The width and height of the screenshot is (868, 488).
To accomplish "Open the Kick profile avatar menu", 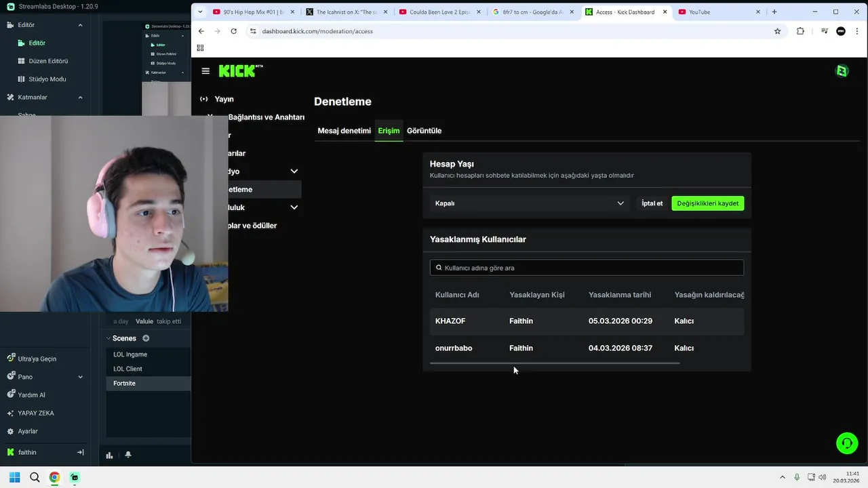I will [842, 71].
